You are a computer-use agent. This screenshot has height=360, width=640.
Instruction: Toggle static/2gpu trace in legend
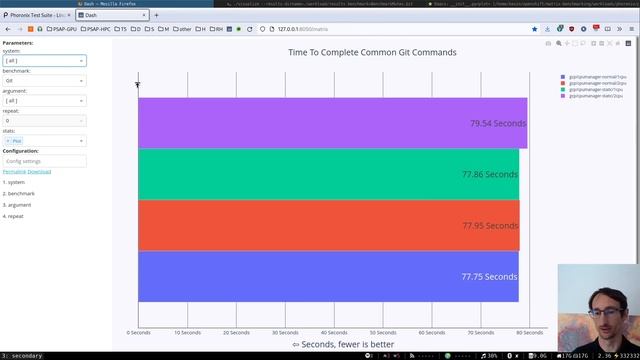click(x=592, y=96)
